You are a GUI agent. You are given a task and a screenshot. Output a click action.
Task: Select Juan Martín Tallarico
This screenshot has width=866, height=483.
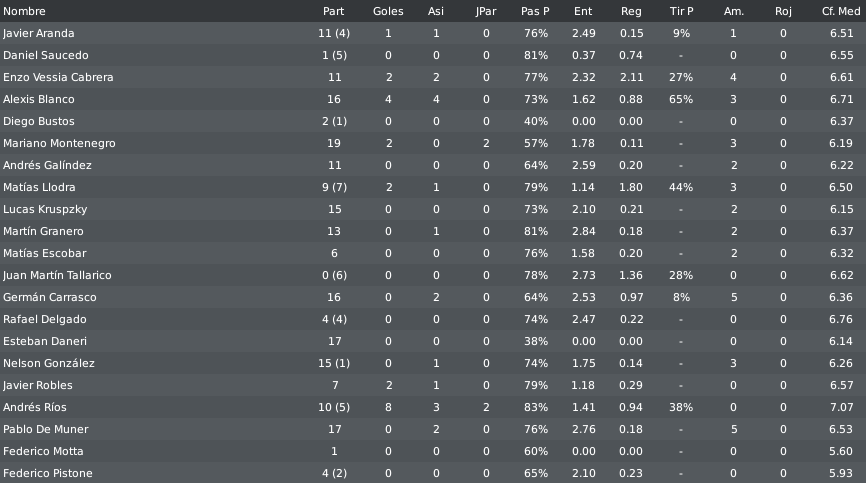point(57,275)
